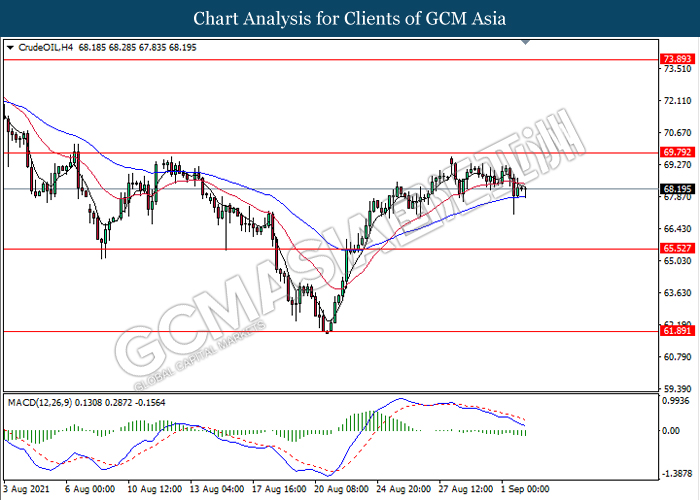Screen dimensions: 700x500
Task: Select the 69.792 resistance price tag
Action: 677,153
